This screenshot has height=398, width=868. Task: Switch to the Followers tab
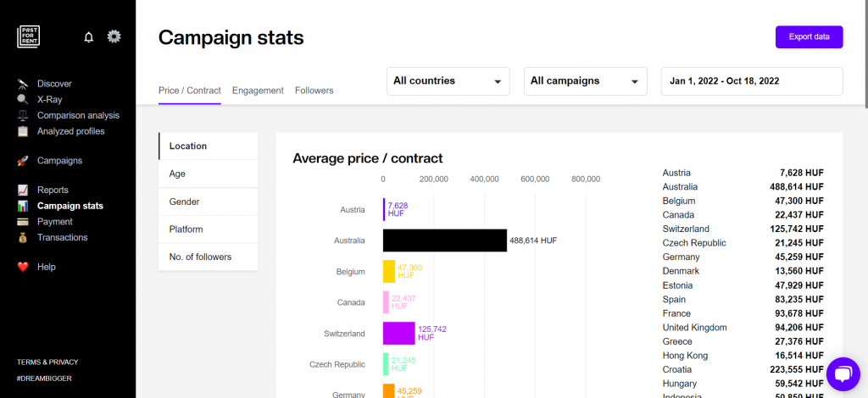pos(314,91)
